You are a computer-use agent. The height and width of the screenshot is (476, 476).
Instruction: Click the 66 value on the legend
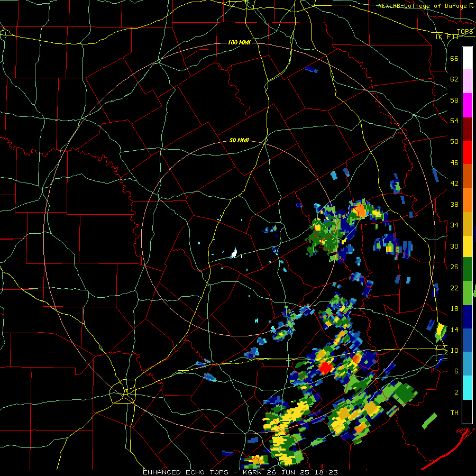tap(454, 58)
